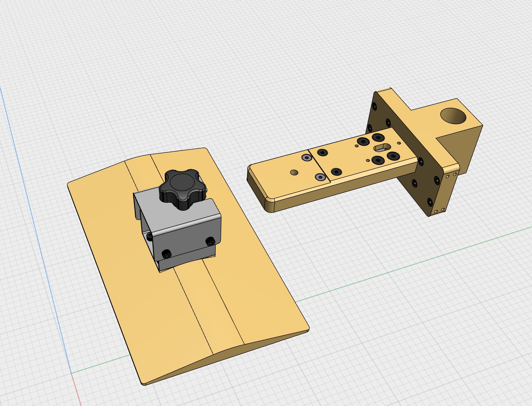Select the silver screw on the arm's far edge

coord(306,158)
